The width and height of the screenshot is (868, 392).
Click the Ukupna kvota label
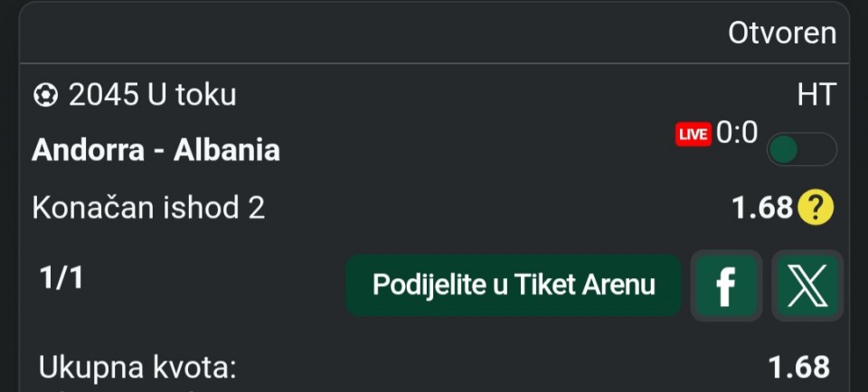[x=137, y=367]
